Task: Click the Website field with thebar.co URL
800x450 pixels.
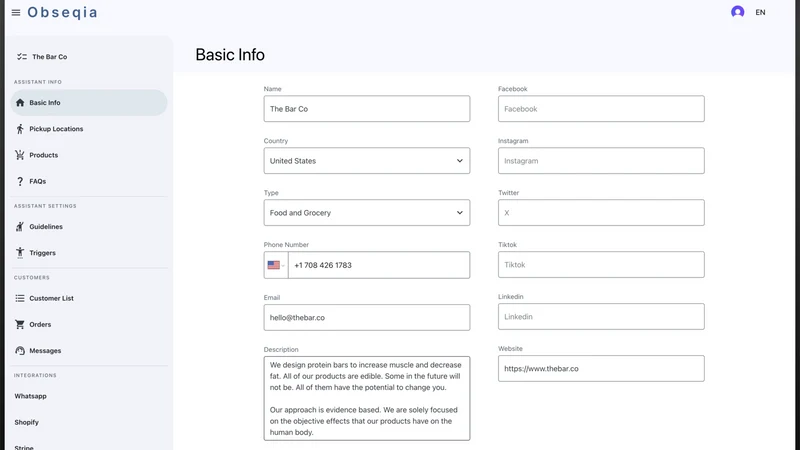Action: 601,368
